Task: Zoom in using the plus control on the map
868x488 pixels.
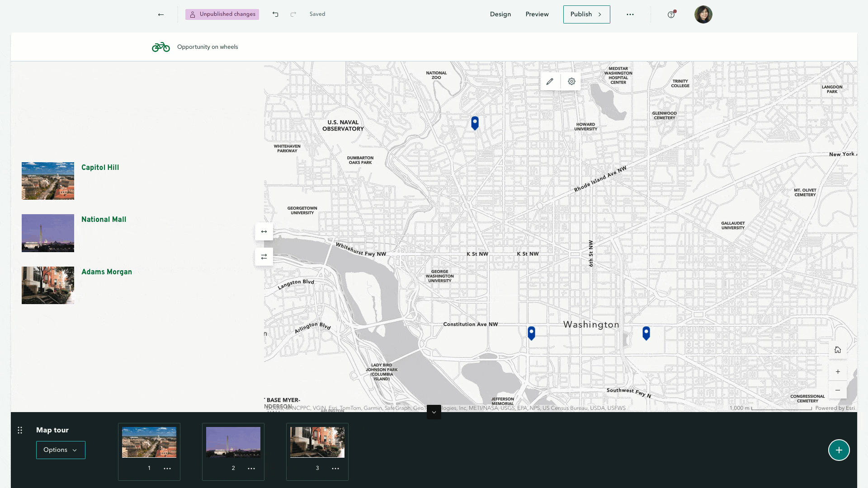Action: click(x=838, y=371)
